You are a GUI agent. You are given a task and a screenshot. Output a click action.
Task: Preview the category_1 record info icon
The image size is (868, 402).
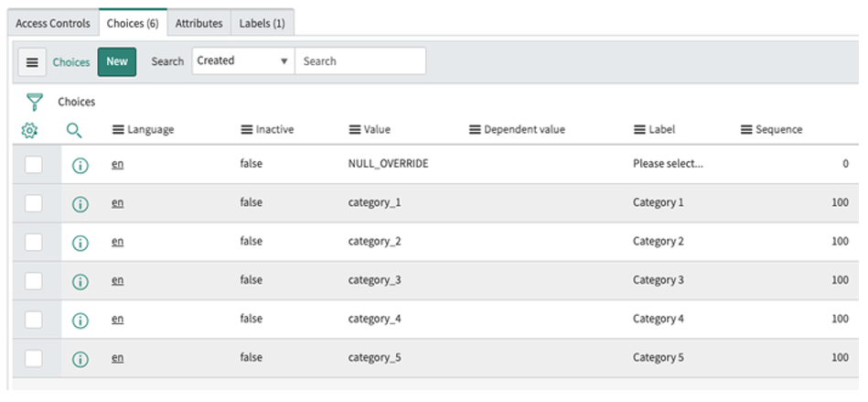pyautogui.click(x=80, y=203)
